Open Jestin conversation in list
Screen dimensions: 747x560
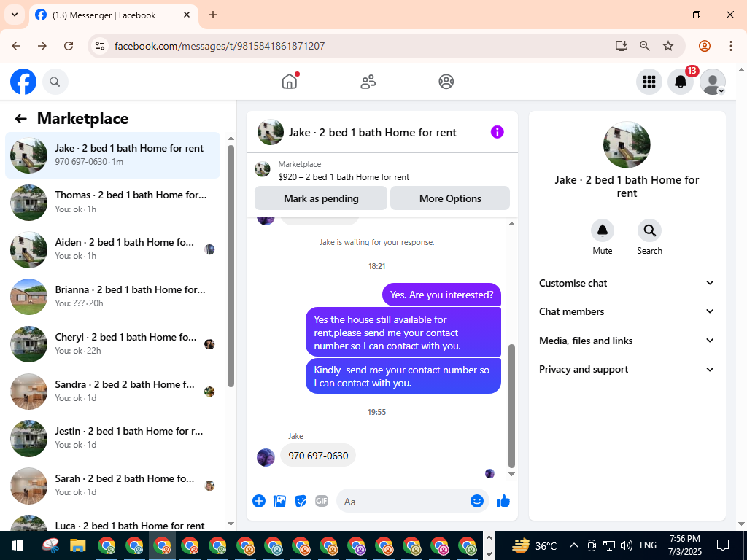tap(113, 438)
